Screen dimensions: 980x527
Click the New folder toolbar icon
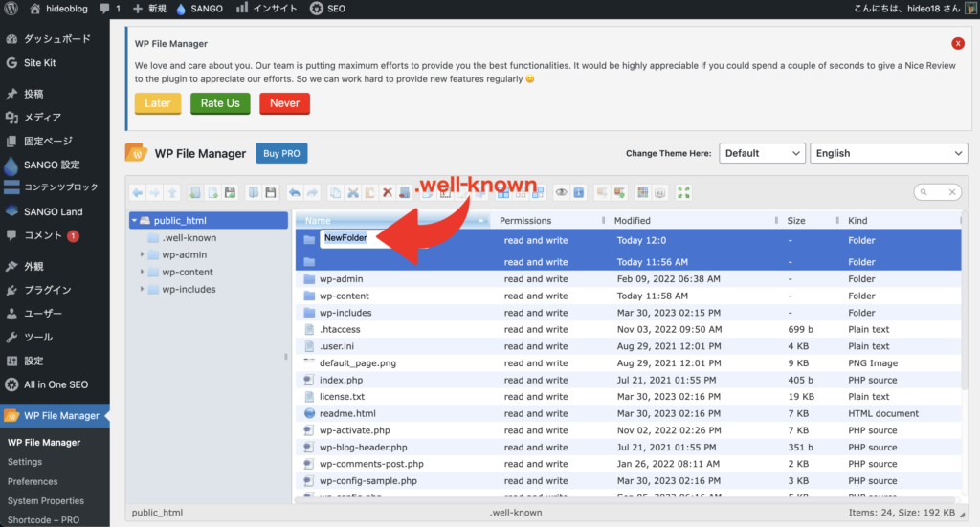pyautogui.click(x=195, y=192)
